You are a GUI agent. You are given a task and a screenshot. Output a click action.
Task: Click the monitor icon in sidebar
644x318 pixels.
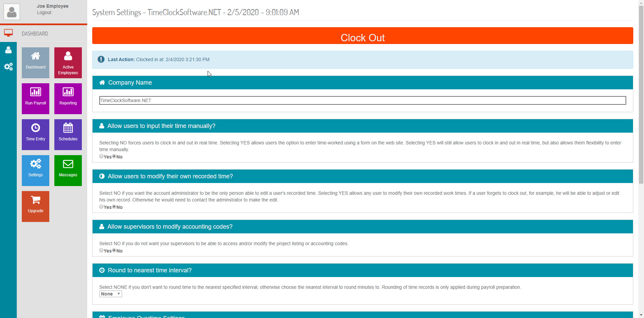tap(8, 33)
